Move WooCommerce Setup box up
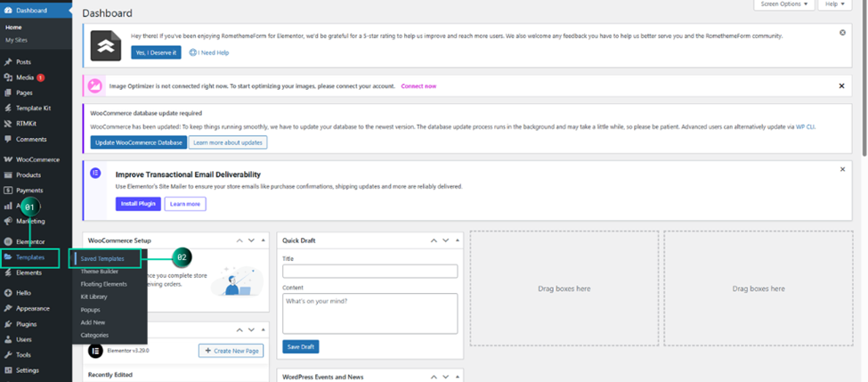Image resolution: width=868 pixels, height=382 pixels. tap(239, 240)
